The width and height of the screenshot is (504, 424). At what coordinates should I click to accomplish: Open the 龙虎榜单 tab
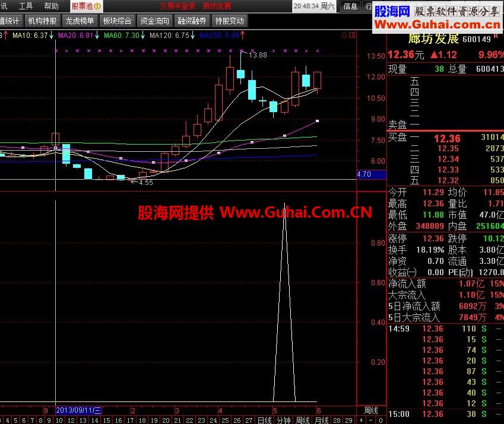tap(80, 21)
